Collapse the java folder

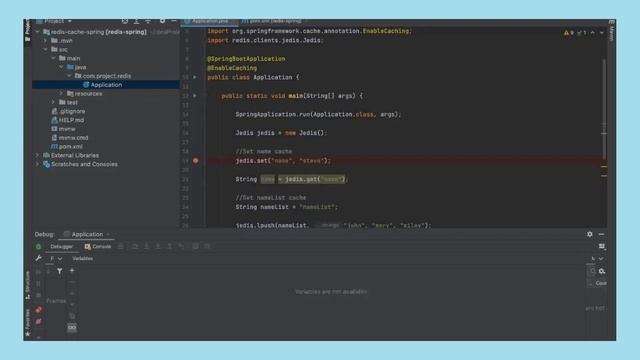[61, 67]
